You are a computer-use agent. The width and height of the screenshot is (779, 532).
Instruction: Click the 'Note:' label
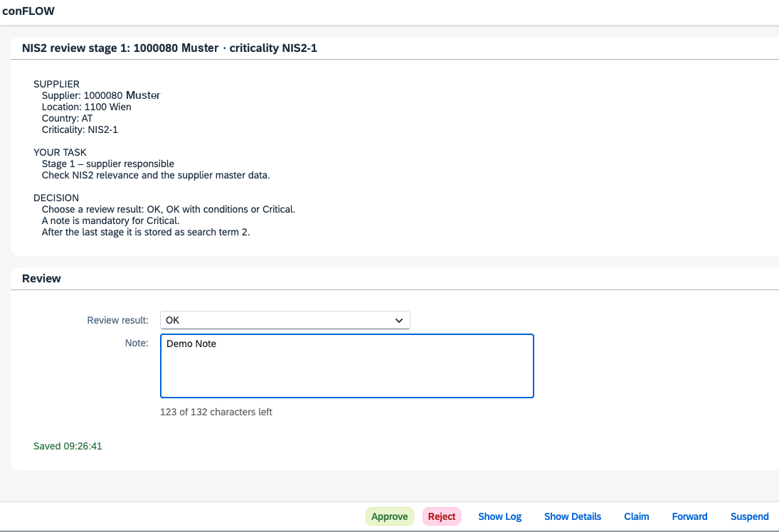coord(137,344)
